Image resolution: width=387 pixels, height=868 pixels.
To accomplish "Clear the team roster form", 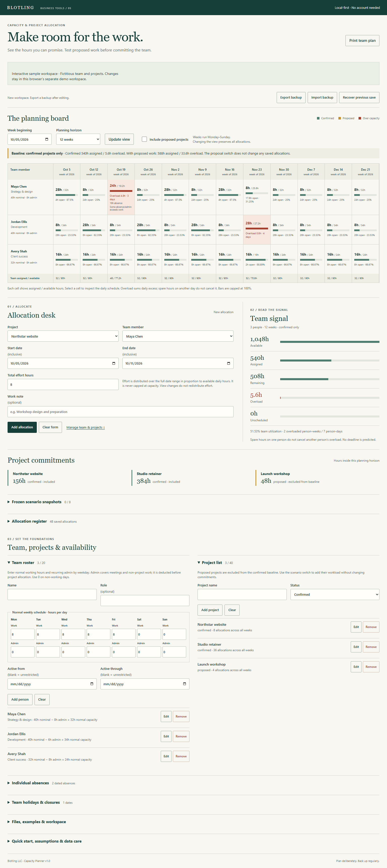I will click(x=42, y=700).
